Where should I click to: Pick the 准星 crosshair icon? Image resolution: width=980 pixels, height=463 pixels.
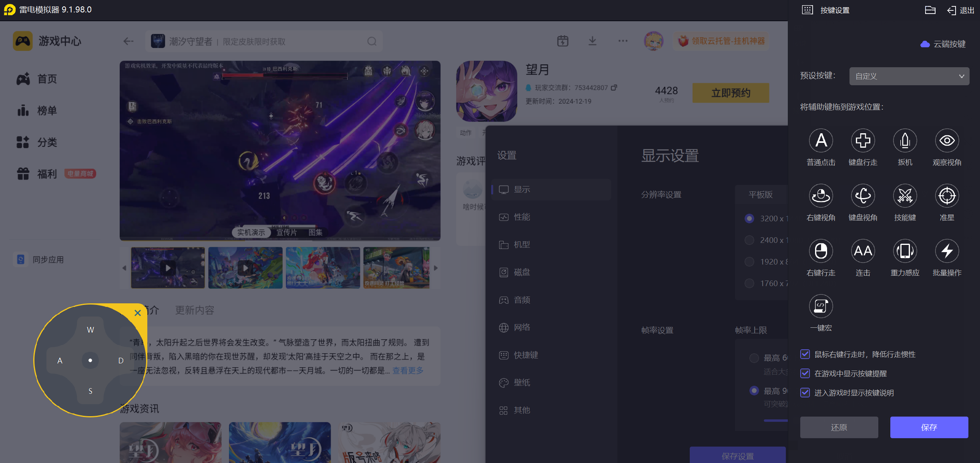[947, 196]
